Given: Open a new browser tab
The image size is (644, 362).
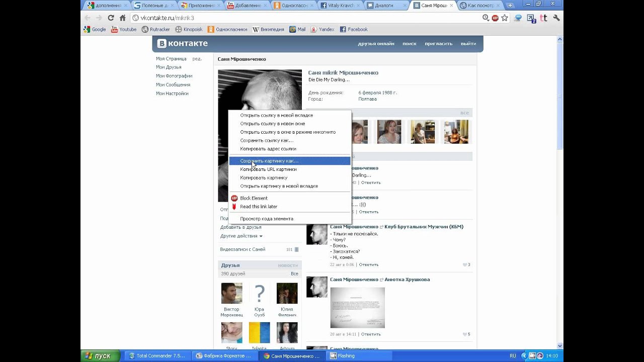Looking at the screenshot, I should 510,6.
